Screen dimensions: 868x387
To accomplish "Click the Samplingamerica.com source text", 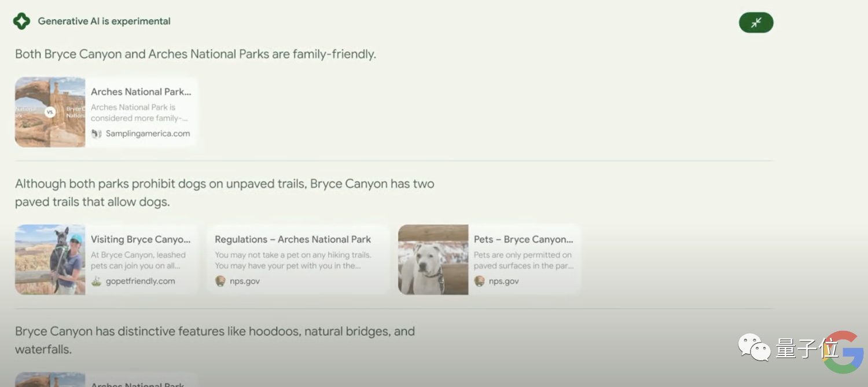I will 148,133.
